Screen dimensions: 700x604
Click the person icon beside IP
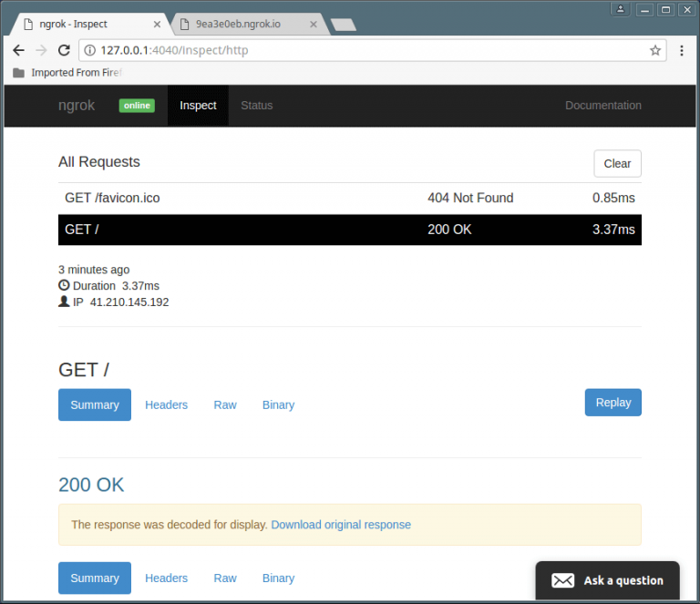pyautogui.click(x=64, y=302)
